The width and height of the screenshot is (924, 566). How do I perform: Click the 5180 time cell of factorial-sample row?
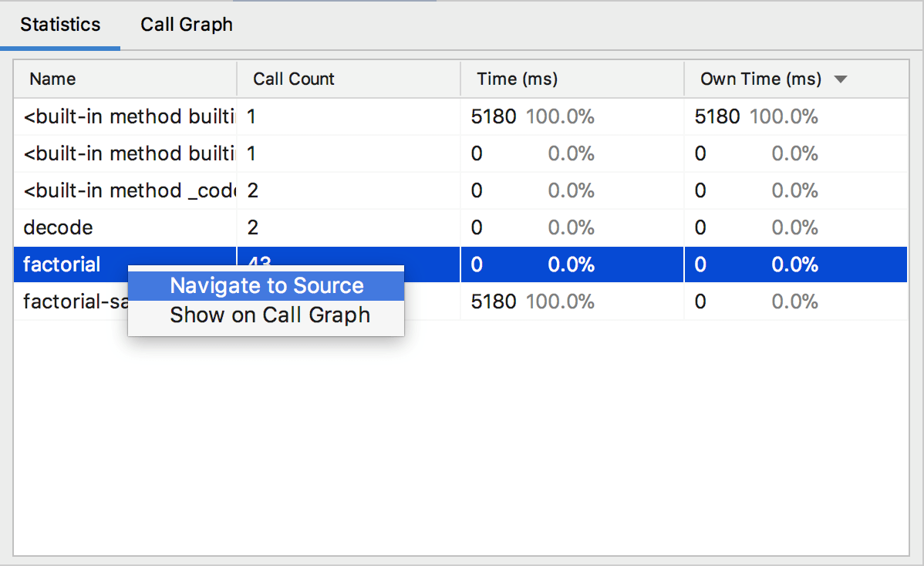pos(494,302)
